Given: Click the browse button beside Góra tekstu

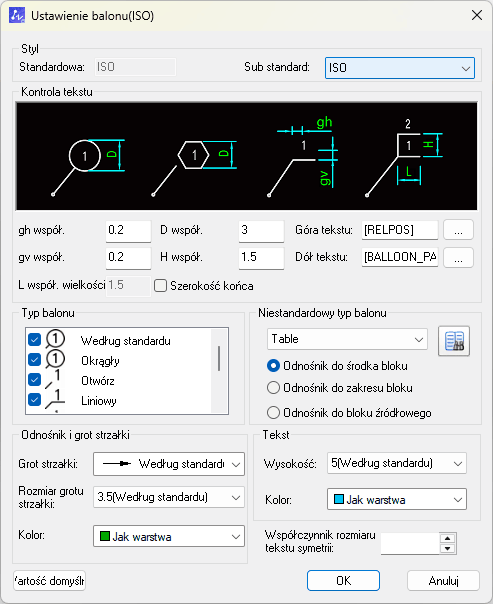Looking at the screenshot, I should coord(458,230).
